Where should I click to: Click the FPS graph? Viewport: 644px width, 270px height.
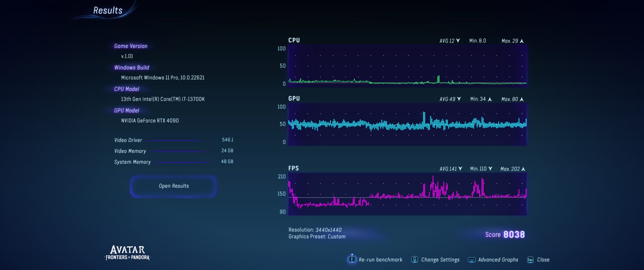click(407, 194)
